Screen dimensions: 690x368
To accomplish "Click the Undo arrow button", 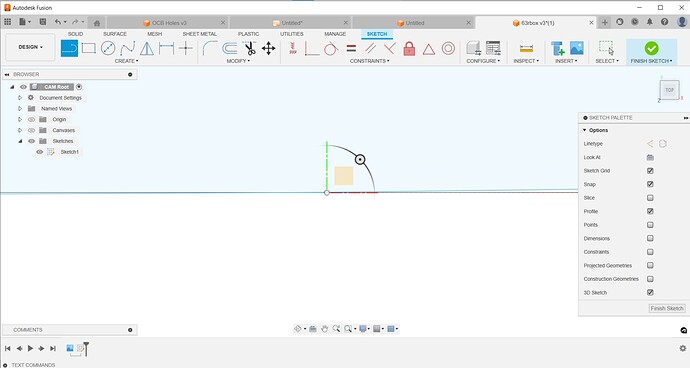I will [x=58, y=22].
